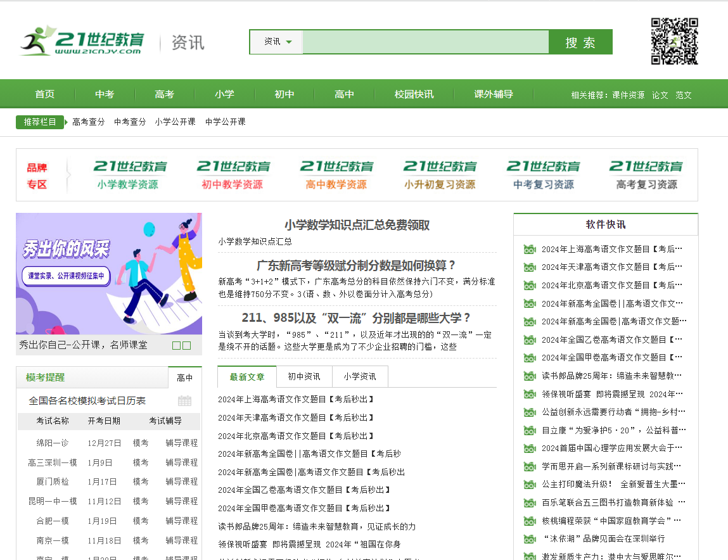This screenshot has height=560, width=728.
Task: Click owl icon beside 核桃编程荣获 item
Action: tap(530, 521)
